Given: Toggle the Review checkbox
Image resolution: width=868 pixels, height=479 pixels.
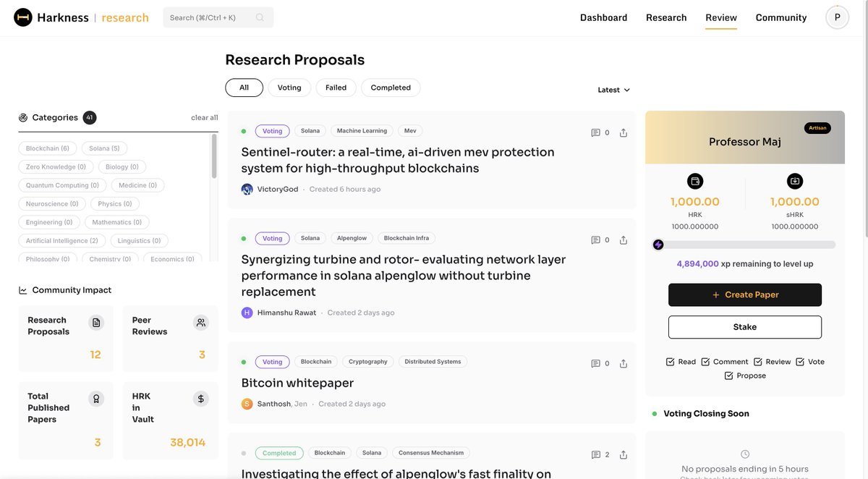Looking at the screenshot, I should coord(758,362).
